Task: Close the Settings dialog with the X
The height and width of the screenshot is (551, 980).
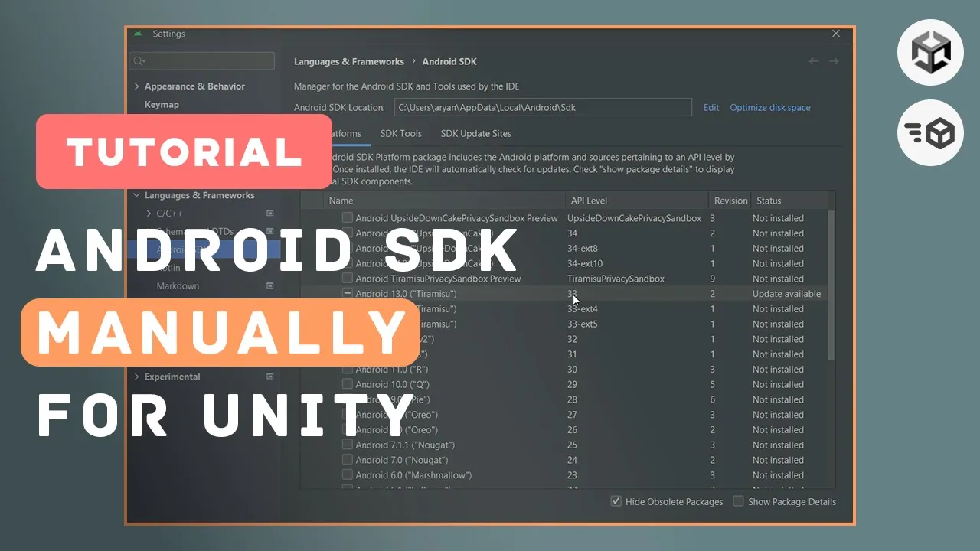Action: 836,34
